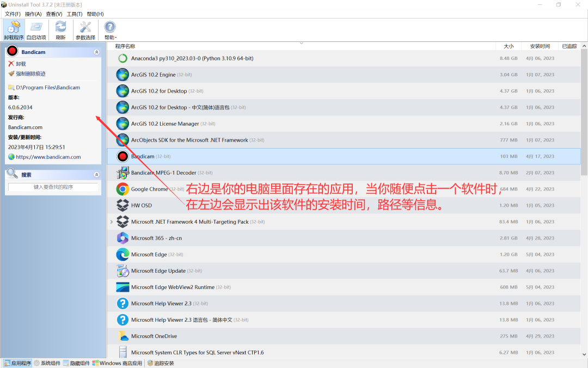Click the vertical scrollbar thumb
Screen dimensions: 588x368
coord(584,112)
